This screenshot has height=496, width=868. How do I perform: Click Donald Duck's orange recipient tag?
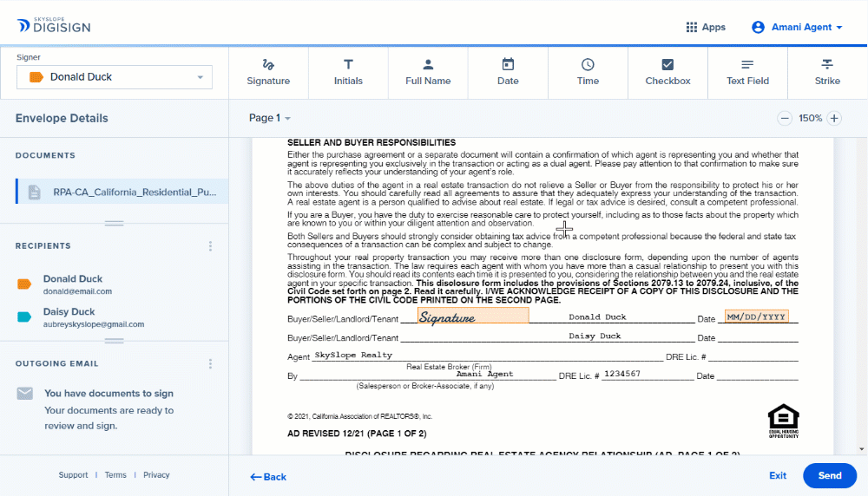click(23, 284)
